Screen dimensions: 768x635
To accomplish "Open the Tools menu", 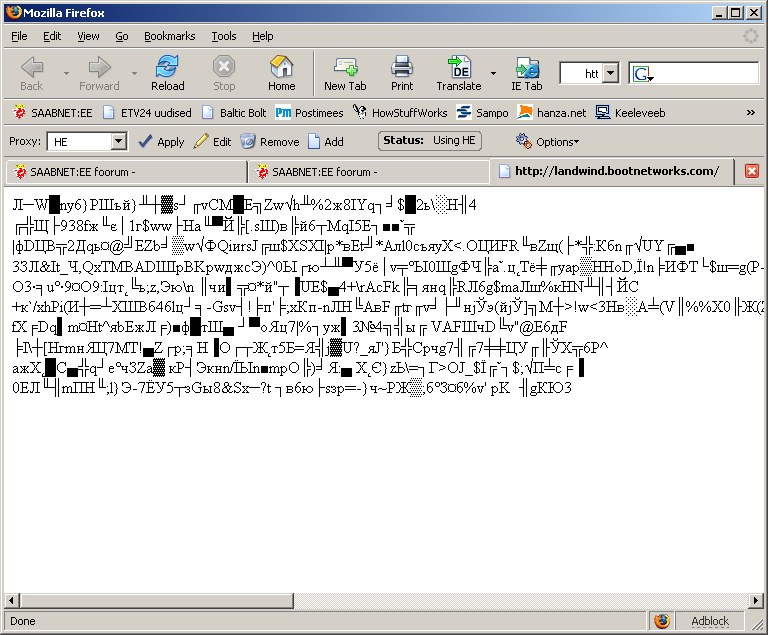I will coord(224,36).
